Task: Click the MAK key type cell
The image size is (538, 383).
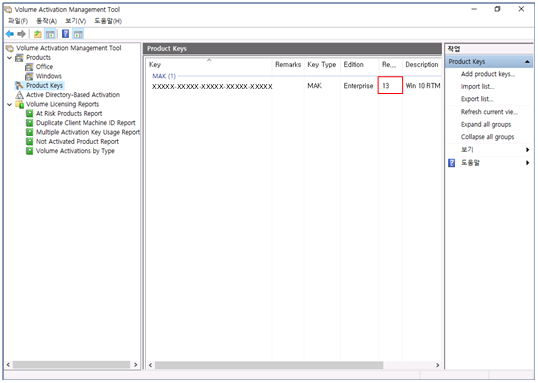Action: (x=314, y=86)
